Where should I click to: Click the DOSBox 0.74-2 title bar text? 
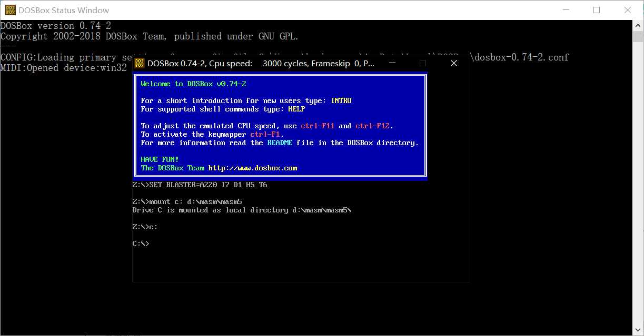coord(261,63)
